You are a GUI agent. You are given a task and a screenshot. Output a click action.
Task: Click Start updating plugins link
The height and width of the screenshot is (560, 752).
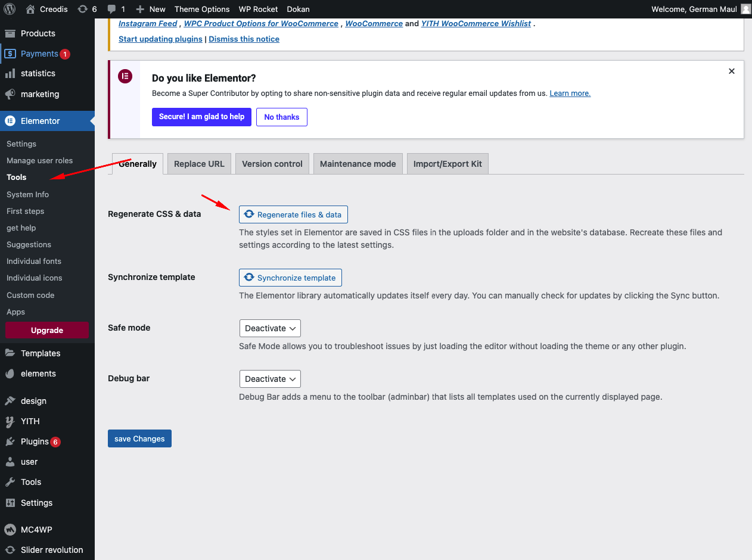click(160, 39)
